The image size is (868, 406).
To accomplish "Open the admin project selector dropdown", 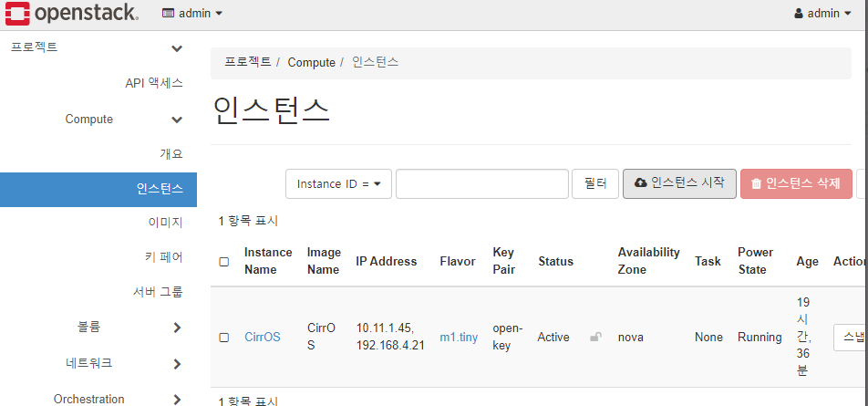I will click(x=192, y=14).
